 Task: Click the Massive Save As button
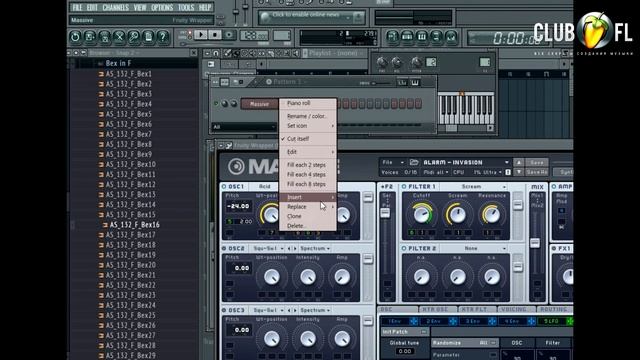tap(536, 172)
